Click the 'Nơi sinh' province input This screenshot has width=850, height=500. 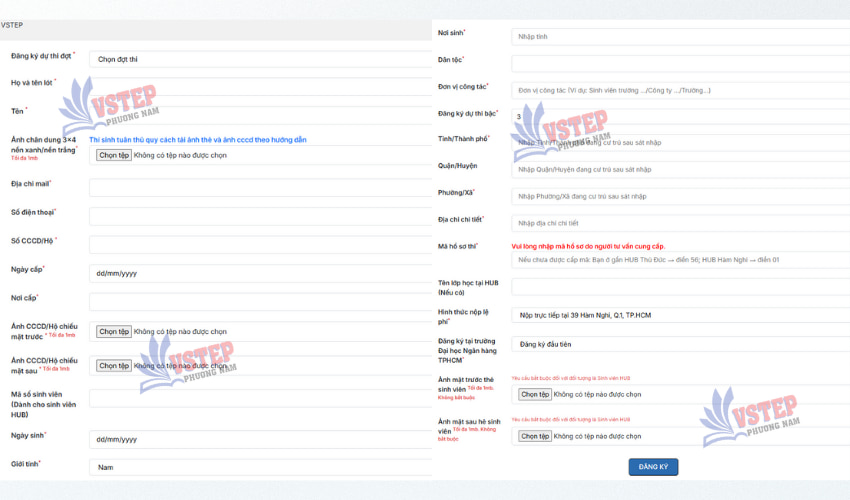[x=680, y=37]
